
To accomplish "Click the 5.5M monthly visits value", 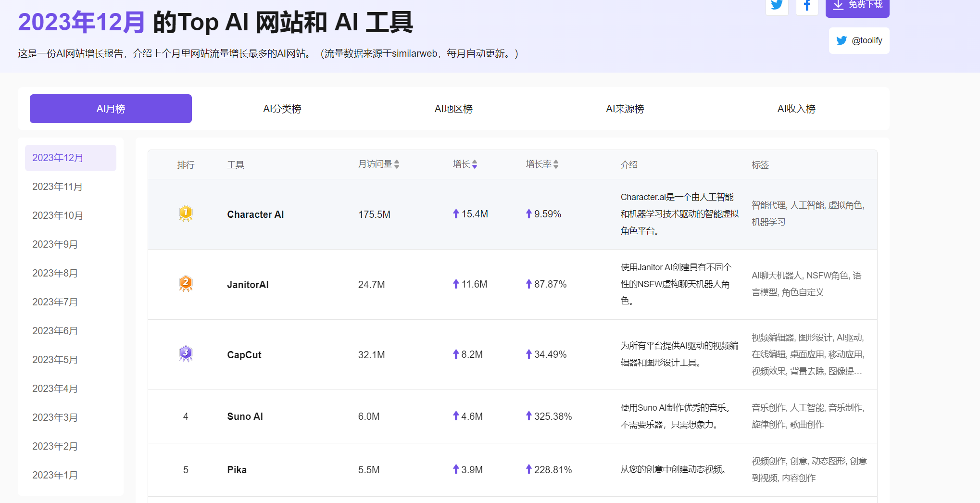I will point(369,470).
